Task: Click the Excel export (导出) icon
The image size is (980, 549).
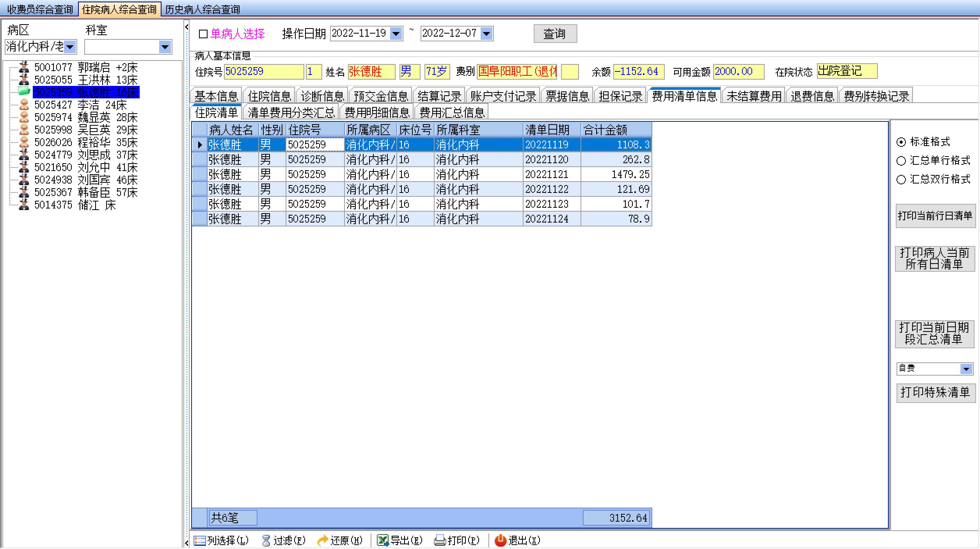Action: tap(383, 540)
